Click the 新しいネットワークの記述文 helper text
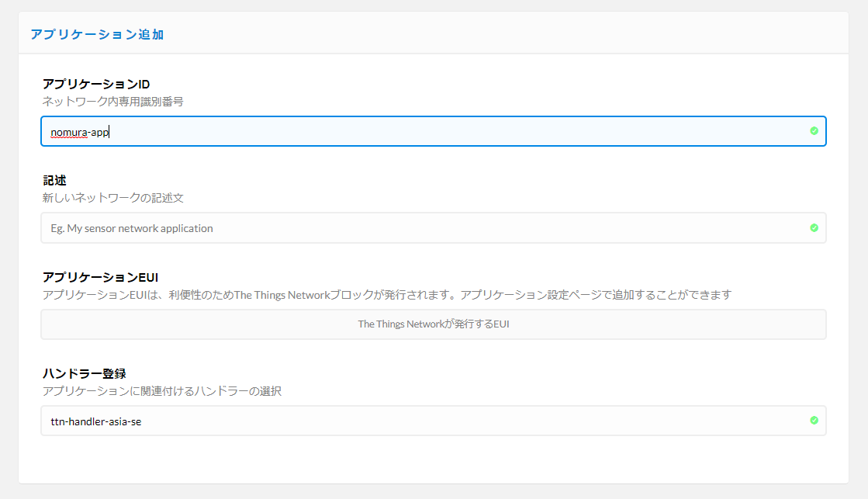Screen dimensions: 868x499 pyautogui.click(x=112, y=198)
